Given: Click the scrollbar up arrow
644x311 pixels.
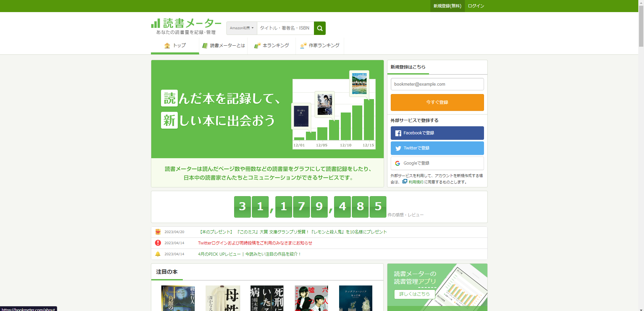Looking at the screenshot, I should pyautogui.click(x=641, y=2).
